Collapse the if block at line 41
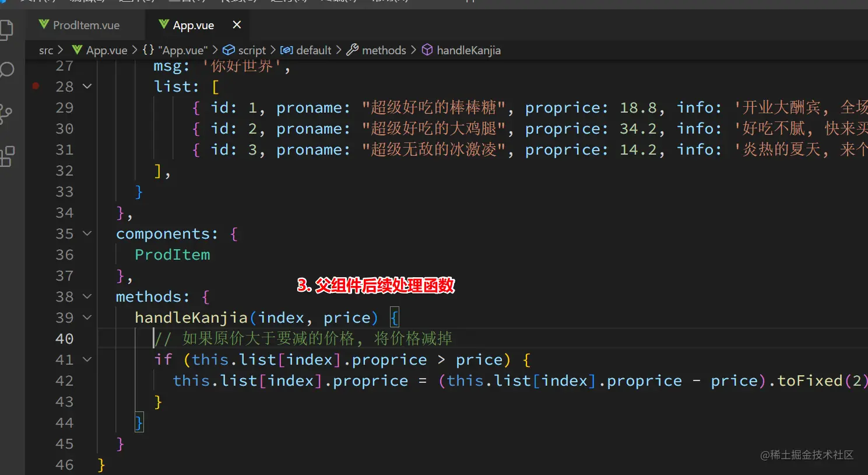Viewport: 868px width, 475px height. pyautogui.click(x=87, y=359)
